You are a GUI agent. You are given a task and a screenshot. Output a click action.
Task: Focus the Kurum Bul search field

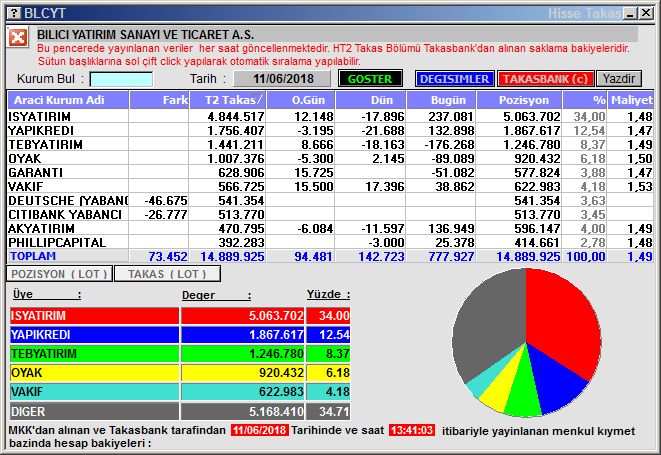[121, 79]
